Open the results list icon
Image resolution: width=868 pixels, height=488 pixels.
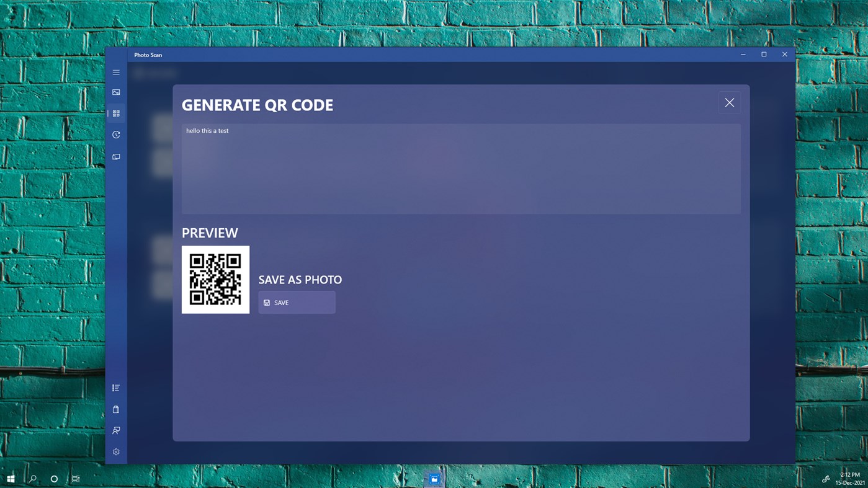116,388
